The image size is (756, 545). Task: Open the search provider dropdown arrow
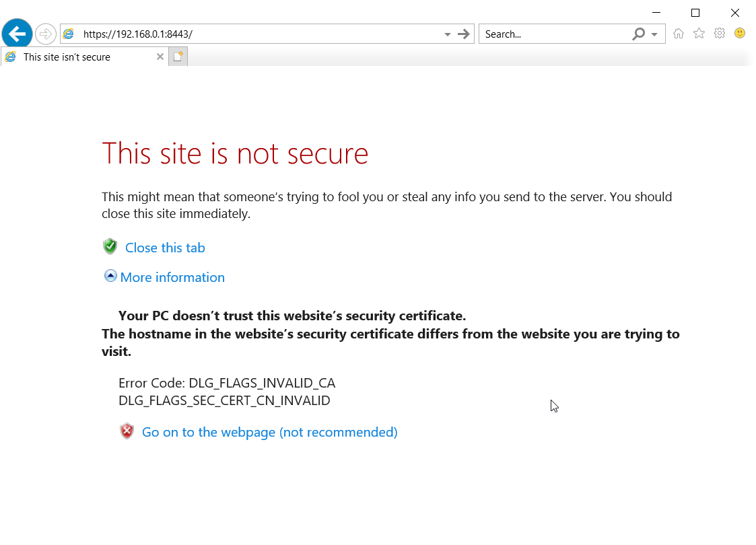click(654, 34)
